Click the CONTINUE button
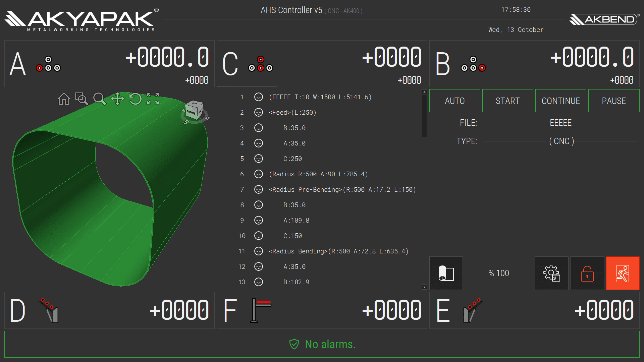This screenshot has height=362, width=644. pos(560,101)
